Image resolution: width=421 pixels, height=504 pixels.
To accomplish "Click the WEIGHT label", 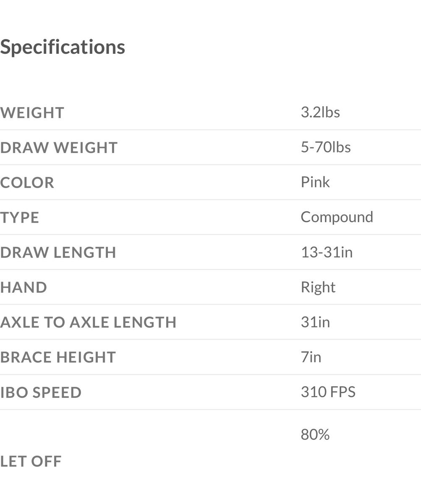I will click(32, 113).
